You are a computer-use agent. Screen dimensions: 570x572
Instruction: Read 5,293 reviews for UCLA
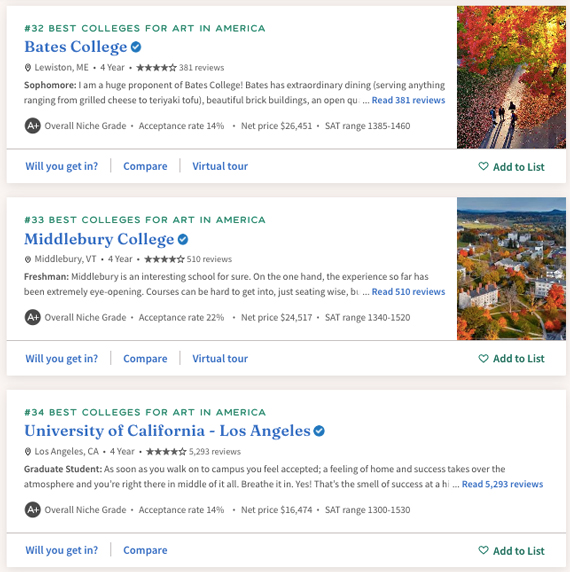[503, 484]
